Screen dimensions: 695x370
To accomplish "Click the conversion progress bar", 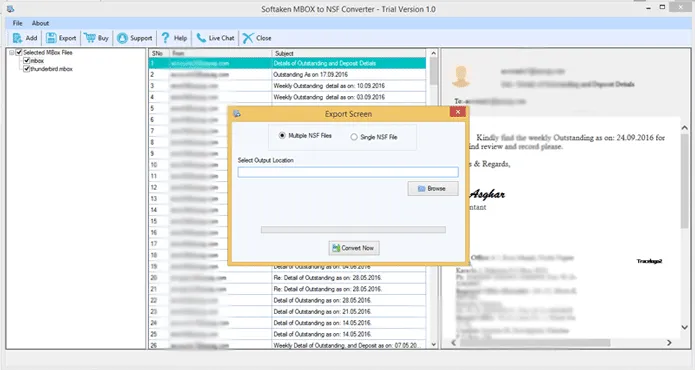I will [x=353, y=230].
